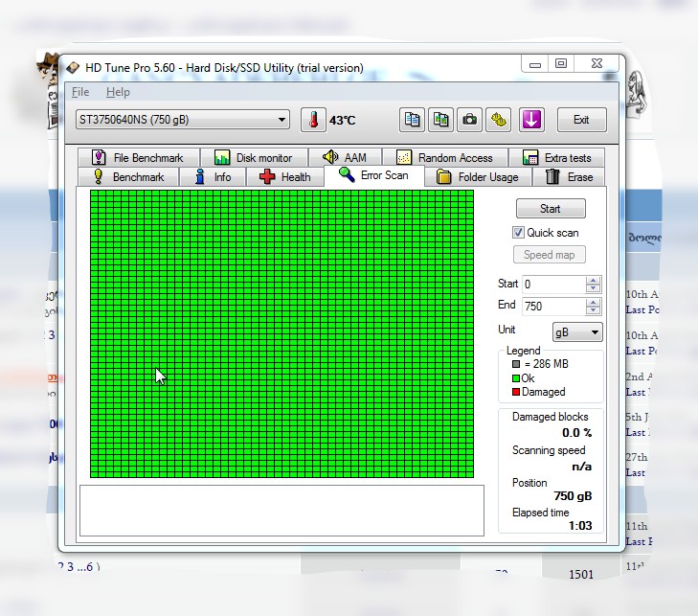
Task: Click the Start scan button
Action: [x=551, y=209]
